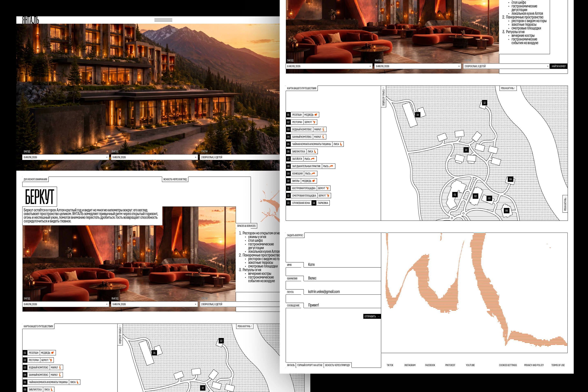Open the ВЫЕЗД date dropdown over the left page's building photo

(154, 157)
